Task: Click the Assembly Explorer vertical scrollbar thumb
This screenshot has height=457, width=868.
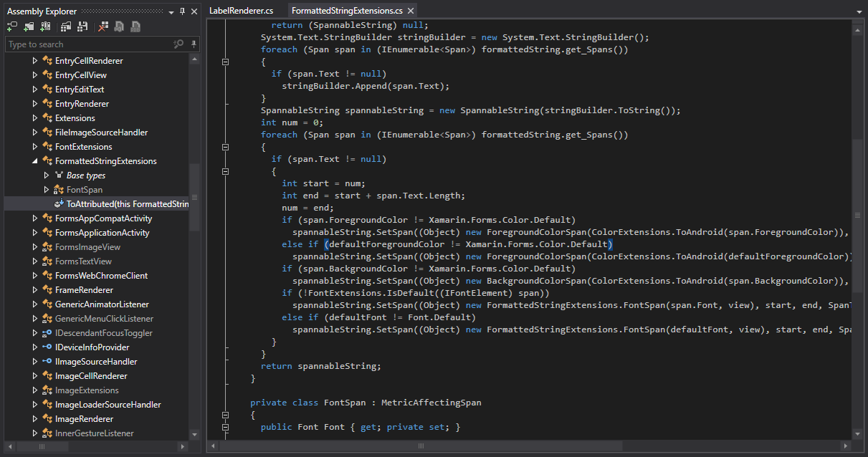Action: pyautogui.click(x=194, y=197)
